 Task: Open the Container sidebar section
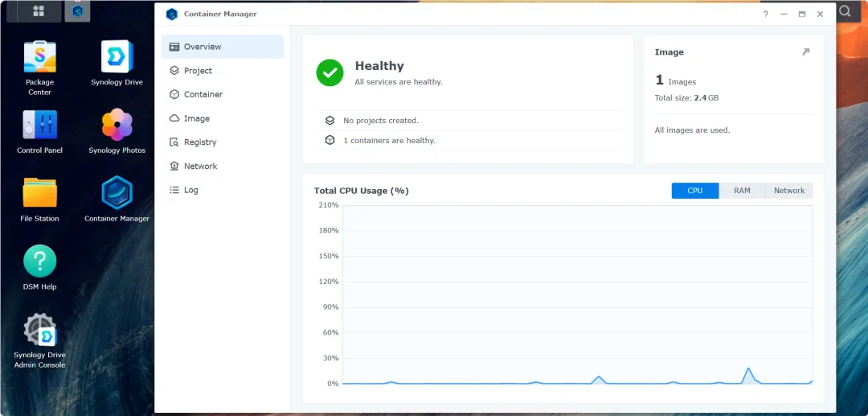click(223, 95)
